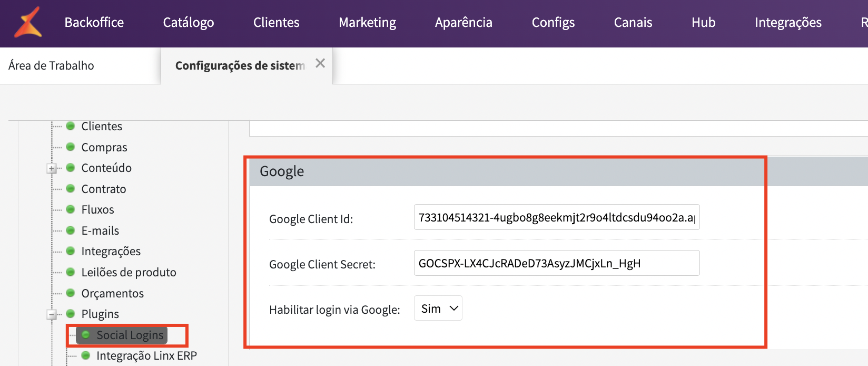This screenshot has width=868, height=366.
Task: Click the Google Client Id field
Action: [x=557, y=217]
